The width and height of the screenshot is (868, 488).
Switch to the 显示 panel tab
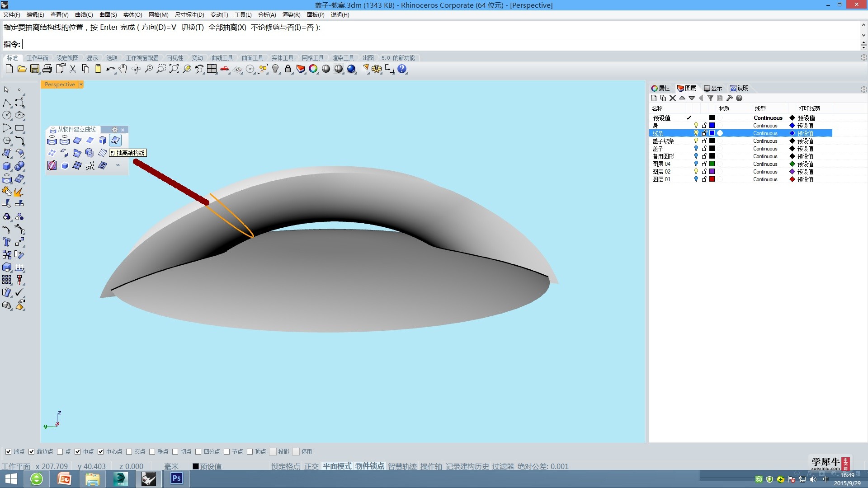click(x=713, y=88)
